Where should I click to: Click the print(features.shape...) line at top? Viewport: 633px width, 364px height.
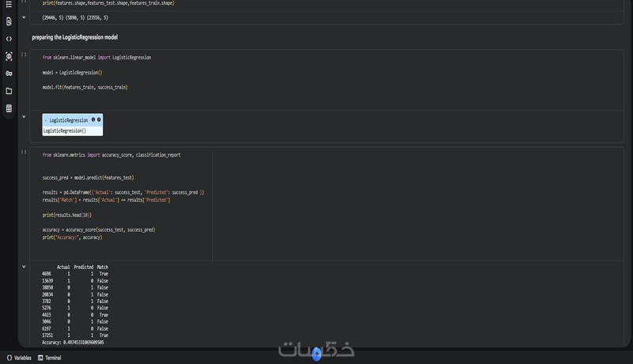pyautogui.click(x=108, y=3)
